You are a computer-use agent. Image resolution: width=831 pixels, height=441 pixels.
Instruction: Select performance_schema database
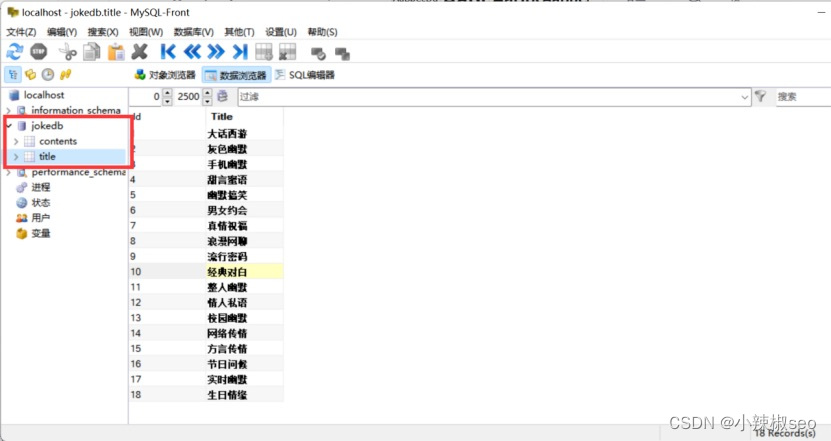coord(78,172)
